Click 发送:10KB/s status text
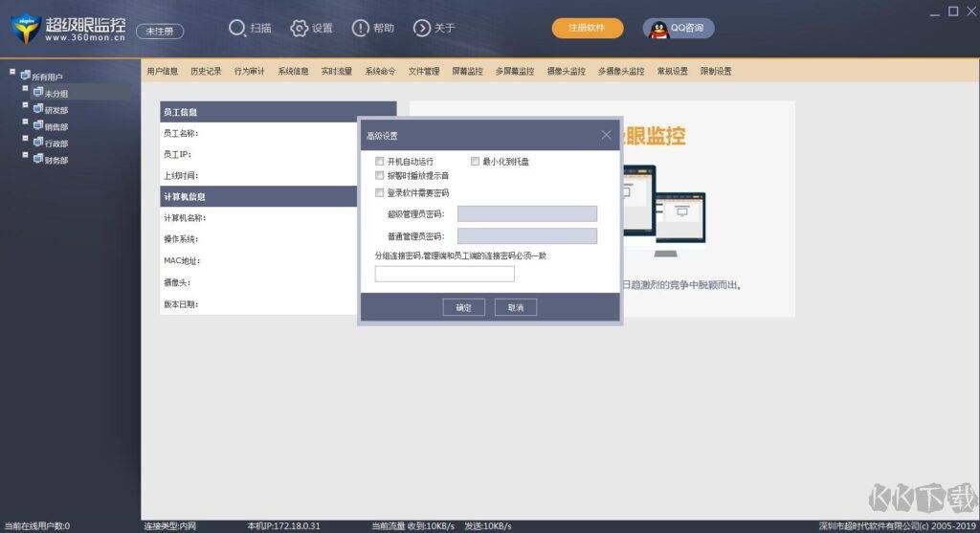Image resolution: width=980 pixels, height=533 pixels. tap(488, 526)
